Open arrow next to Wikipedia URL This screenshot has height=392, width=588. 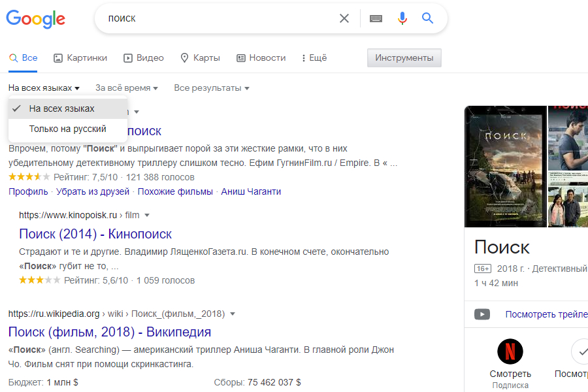point(233,314)
